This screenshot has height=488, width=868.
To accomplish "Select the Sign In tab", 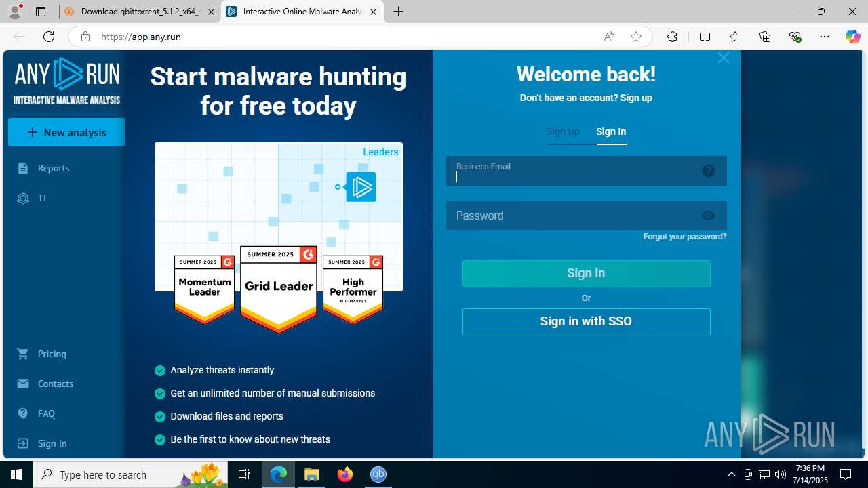I will [x=611, y=131].
